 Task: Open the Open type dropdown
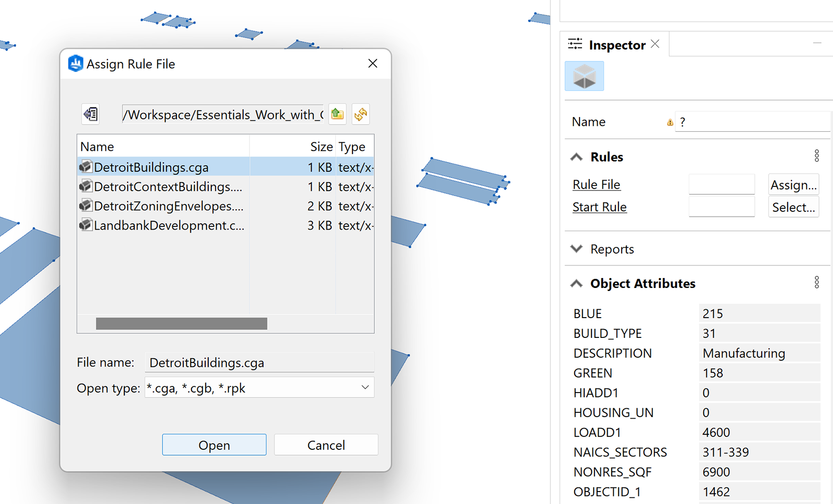click(365, 387)
